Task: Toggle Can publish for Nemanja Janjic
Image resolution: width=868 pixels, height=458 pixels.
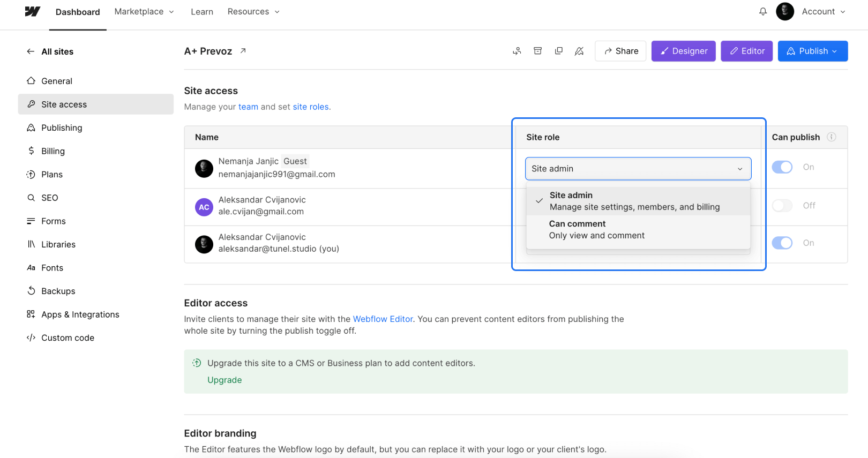Action: click(x=782, y=167)
